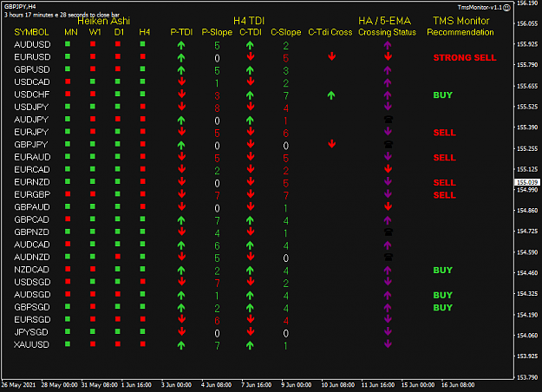
Task: Click the red P-TDI down arrow for USDCAD
Action: click(181, 82)
